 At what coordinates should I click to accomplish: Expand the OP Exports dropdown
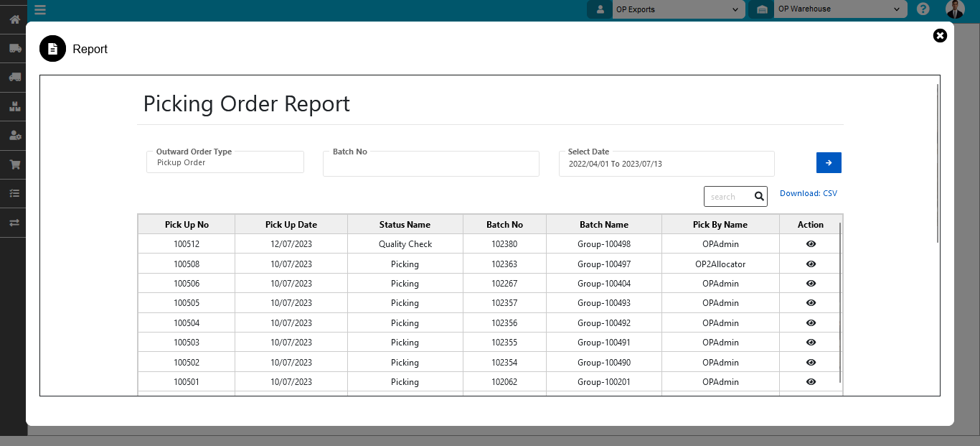point(676,9)
